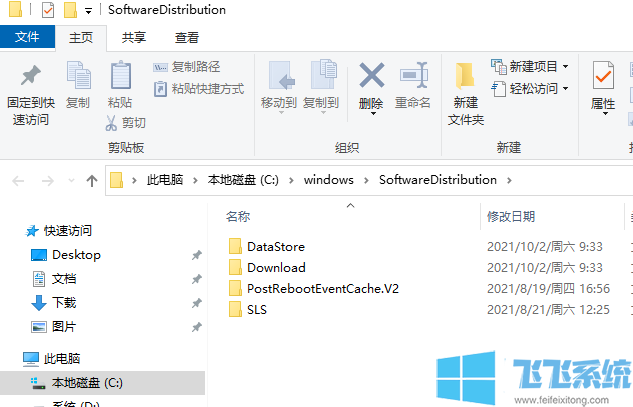Select the SLS folder
The width and height of the screenshot is (633, 407).
[247, 309]
